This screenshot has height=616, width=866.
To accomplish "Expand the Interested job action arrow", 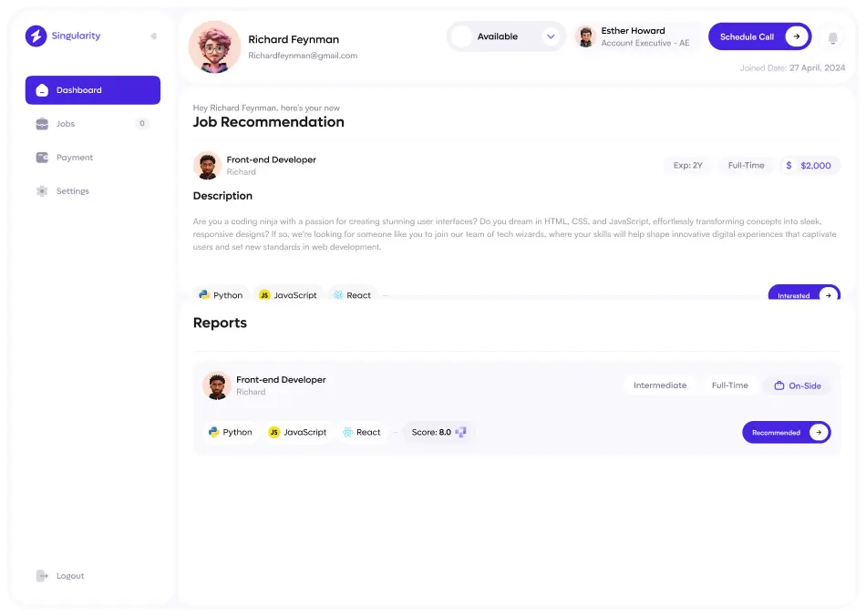I will click(x=826, y=294).
